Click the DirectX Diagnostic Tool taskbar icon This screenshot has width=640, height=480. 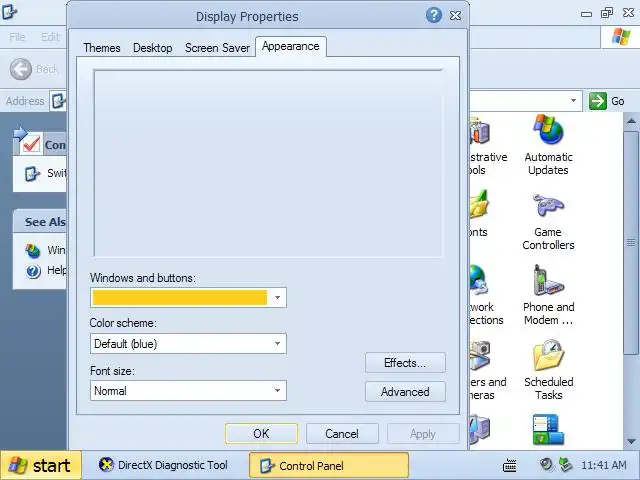coord(106,464)
